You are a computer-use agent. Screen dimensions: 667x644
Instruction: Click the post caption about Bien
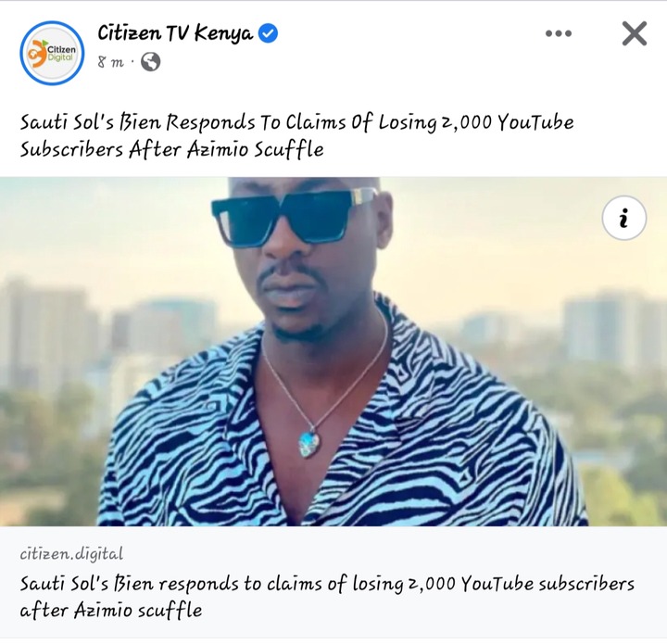(296, 135)
